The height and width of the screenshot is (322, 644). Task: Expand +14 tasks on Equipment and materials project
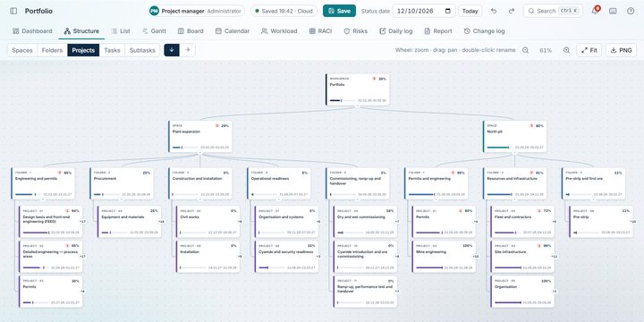tap(161, 222)
